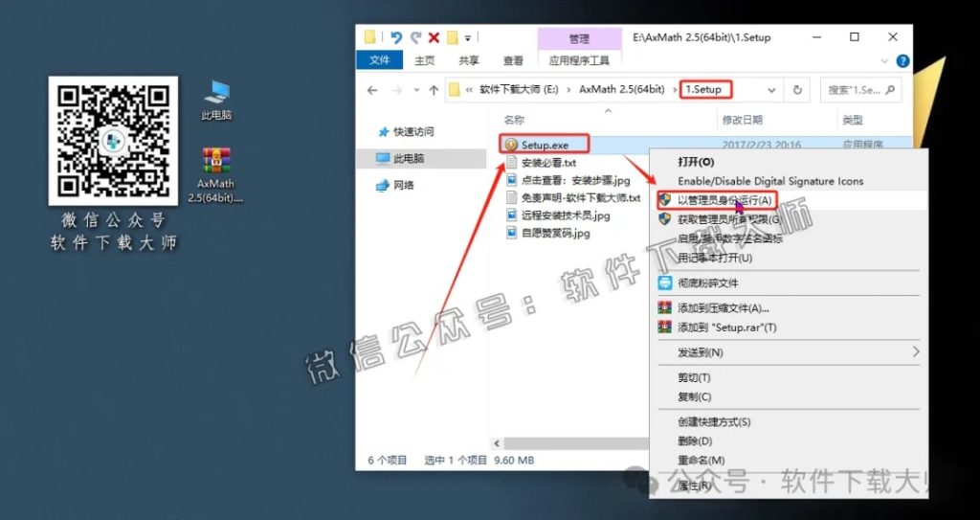
Task: Open the quick access toolbar customize dropdown
Action: point(468,38)
